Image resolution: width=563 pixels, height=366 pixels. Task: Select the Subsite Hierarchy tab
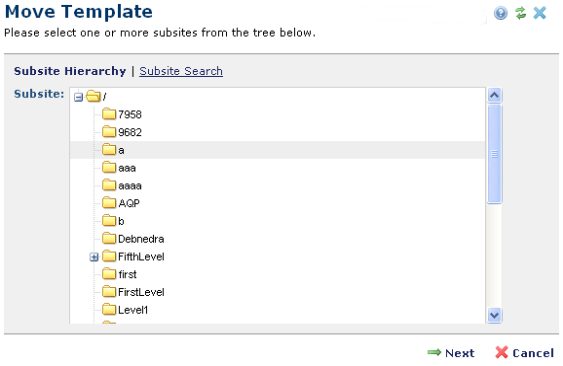click(70, 71)
